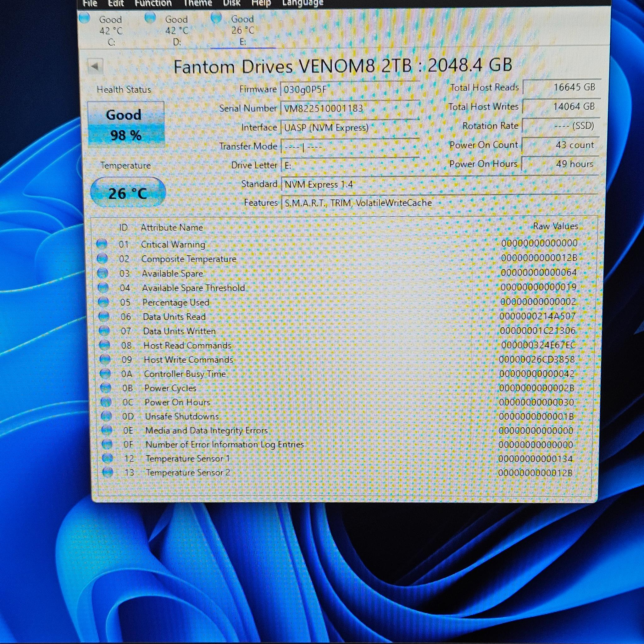Open the Help menu

261,3
